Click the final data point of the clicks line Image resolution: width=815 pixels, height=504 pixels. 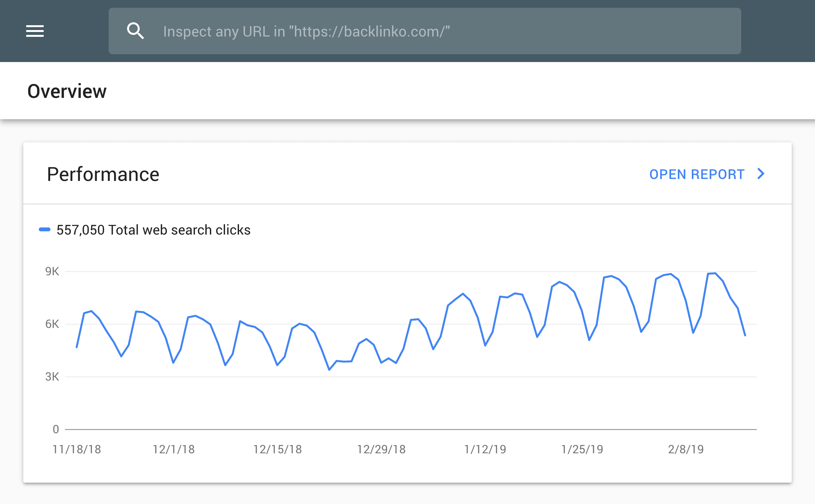click(x=745, y=335)
